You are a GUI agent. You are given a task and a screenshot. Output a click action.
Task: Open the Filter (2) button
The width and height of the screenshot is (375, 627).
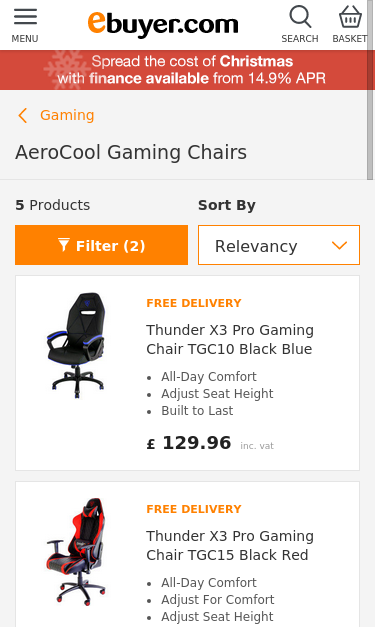102,245
